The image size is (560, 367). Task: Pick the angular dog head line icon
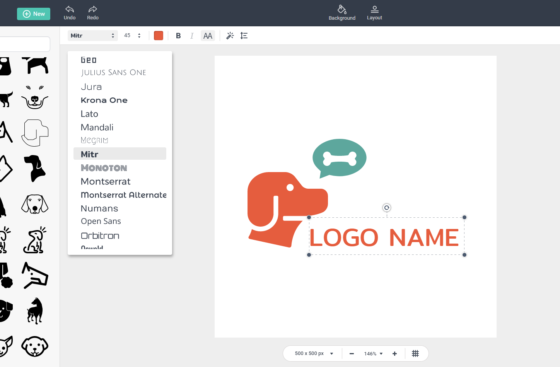click(x=35, y=275)
